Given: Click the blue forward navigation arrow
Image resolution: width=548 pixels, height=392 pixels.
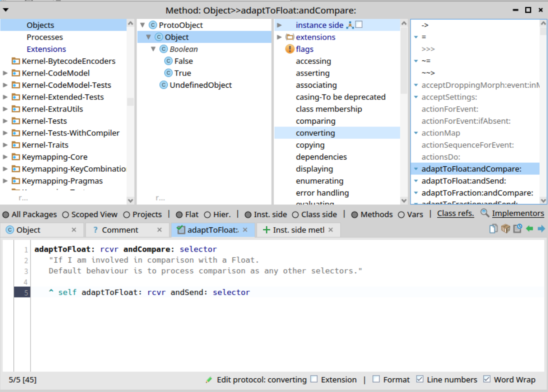Looking at the screenshot, I should pos(541,229).
